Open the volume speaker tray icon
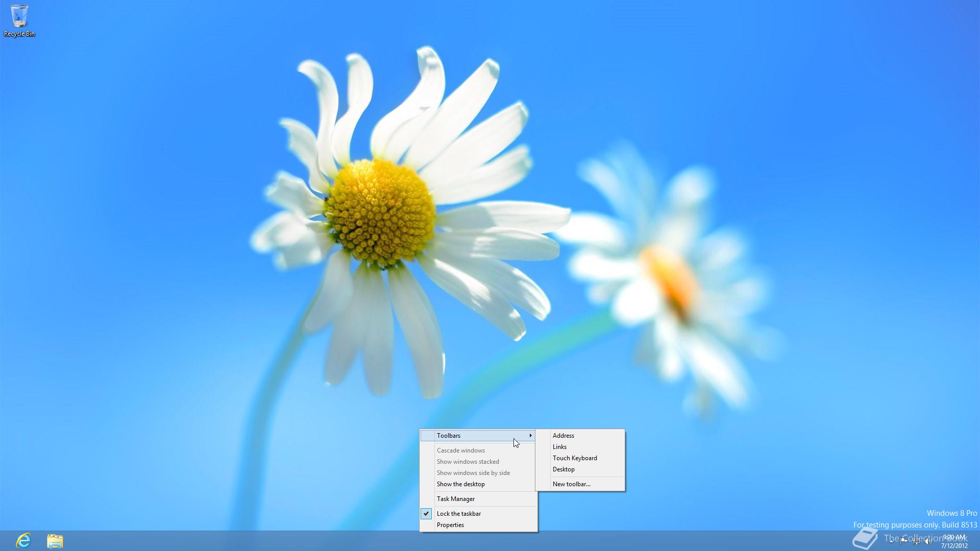The image size is (980, 551). click(928, 541)
